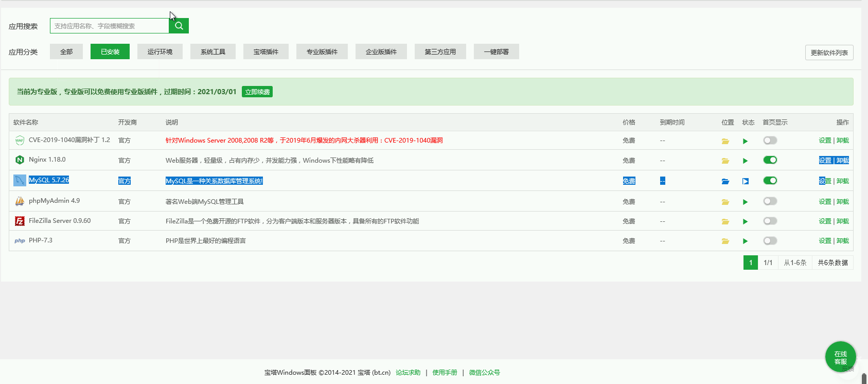The image size is (868, 384).
Task: Click status play icon for phpMyAdmin
Action: click(745, 202)
